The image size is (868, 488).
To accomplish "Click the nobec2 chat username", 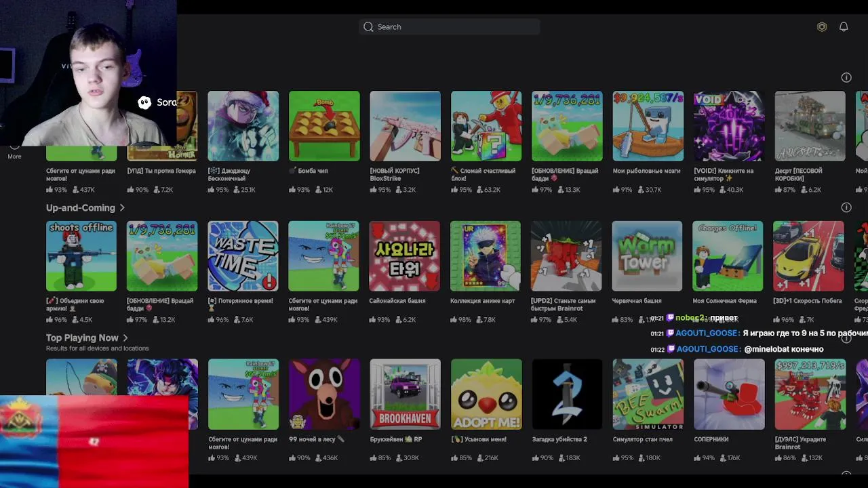I will coord(690,318).
